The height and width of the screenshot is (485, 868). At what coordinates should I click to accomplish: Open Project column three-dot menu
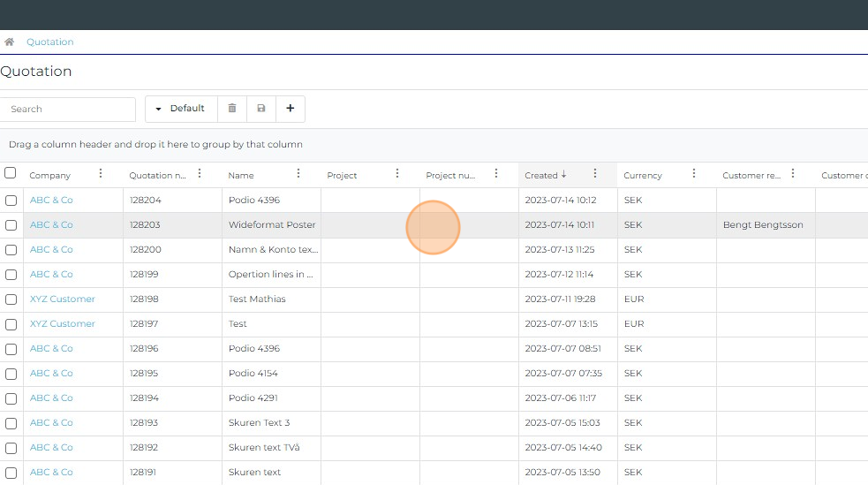397,174
